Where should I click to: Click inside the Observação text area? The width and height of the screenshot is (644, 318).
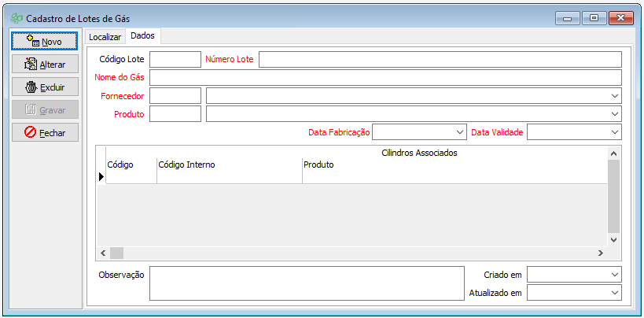click(307, 283)
